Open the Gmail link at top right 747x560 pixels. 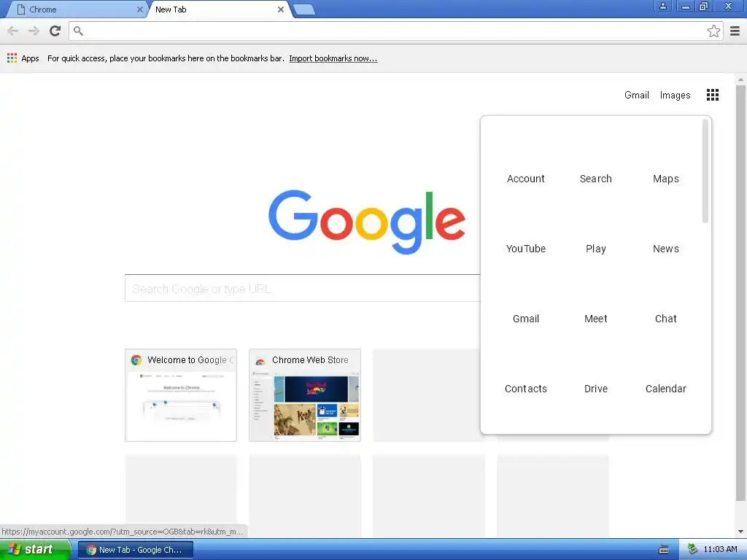636,95
